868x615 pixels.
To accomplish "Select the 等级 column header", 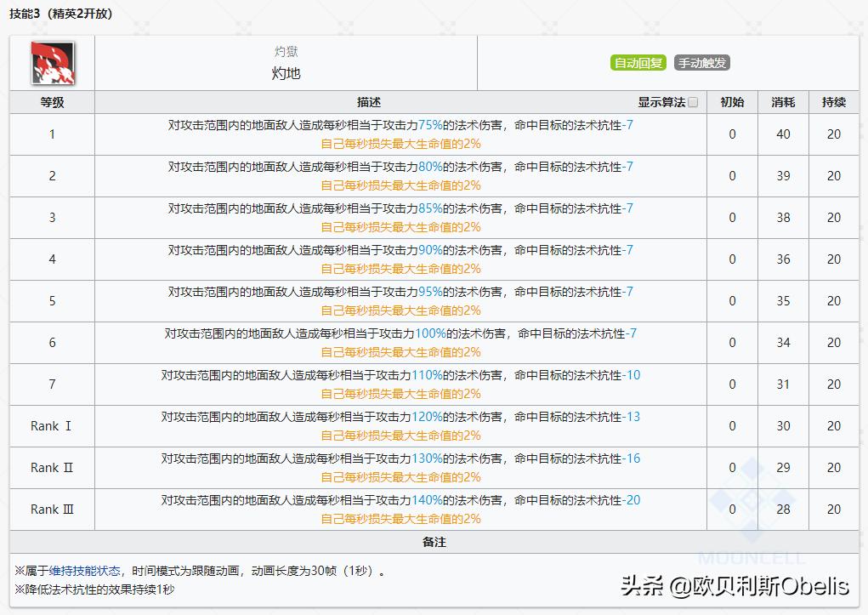I will (x=51, y=101).
